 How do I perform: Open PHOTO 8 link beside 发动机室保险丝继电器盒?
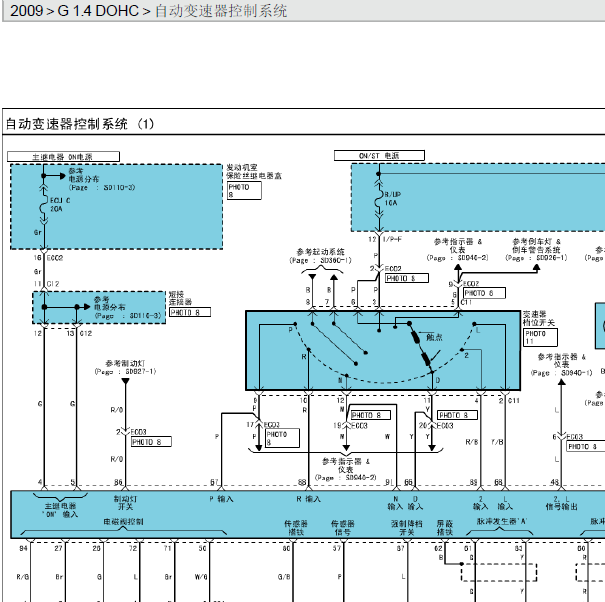coord(244,190)
